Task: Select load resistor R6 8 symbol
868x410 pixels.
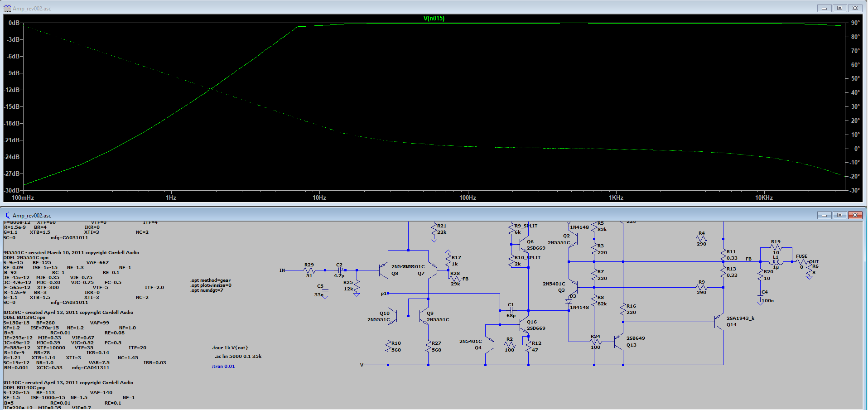Action: (x=810, y=270)
